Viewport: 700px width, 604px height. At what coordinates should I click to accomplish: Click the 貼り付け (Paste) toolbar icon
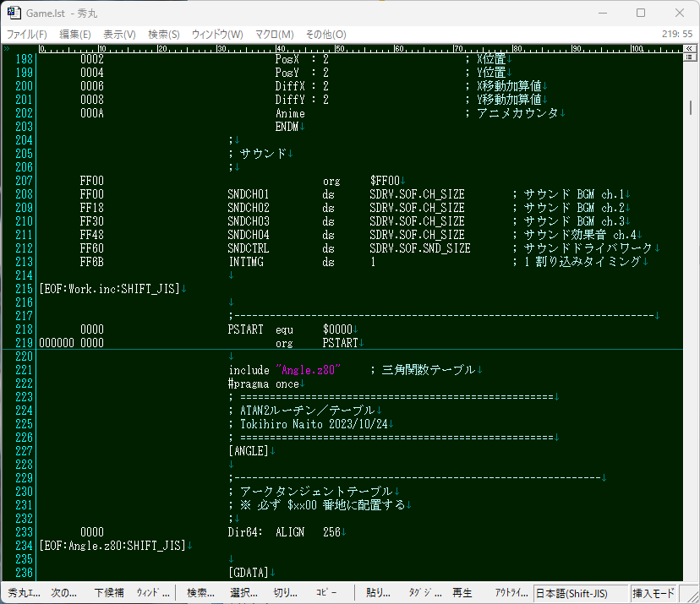[x=376, y=592]
